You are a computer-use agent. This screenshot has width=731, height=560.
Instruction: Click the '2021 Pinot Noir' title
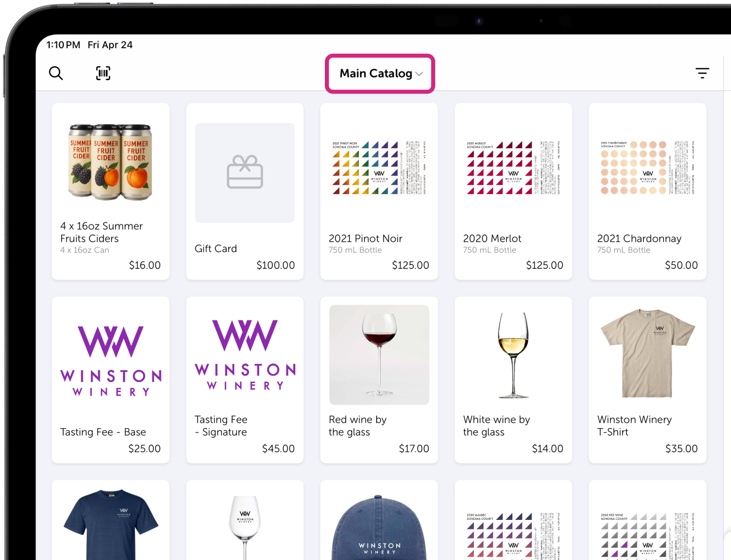pos(365,239)
